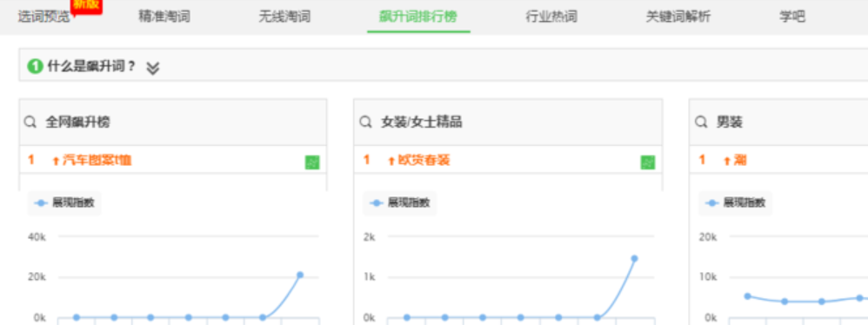Click last data point in 全网飙升榜 chart
Viewport: 868px width, 325px height.
300,275
